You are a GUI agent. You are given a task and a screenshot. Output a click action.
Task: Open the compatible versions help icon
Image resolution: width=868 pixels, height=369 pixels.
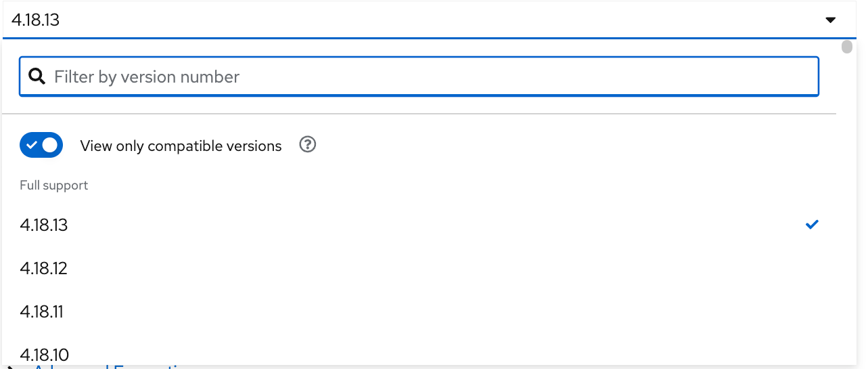(x=308, y=145)
